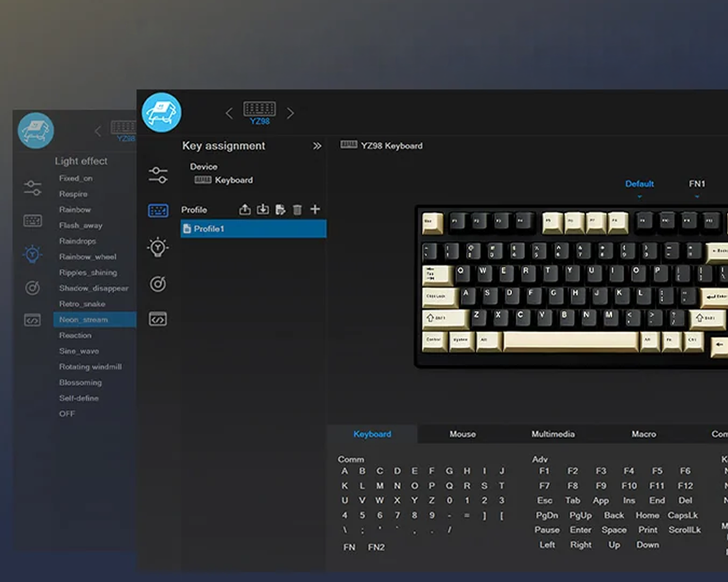Choose the PgDn key in Adv list

click(x=546, y=515)
